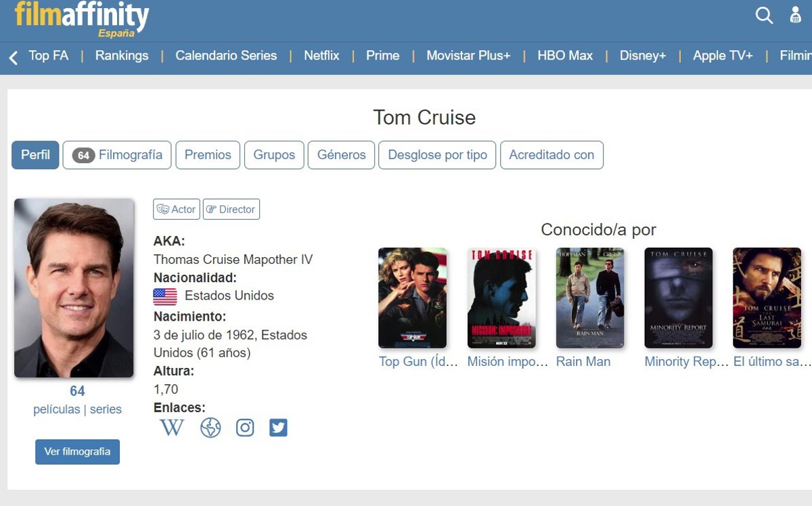This screenshot has width=812, height=506.
Task: Open the official website globe icon
Action: (210, 428)
